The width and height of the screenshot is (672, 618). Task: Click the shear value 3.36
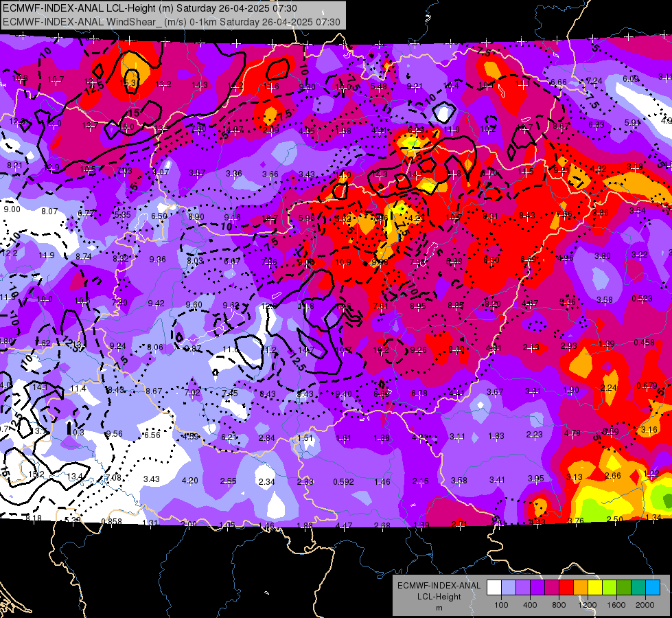234,173
